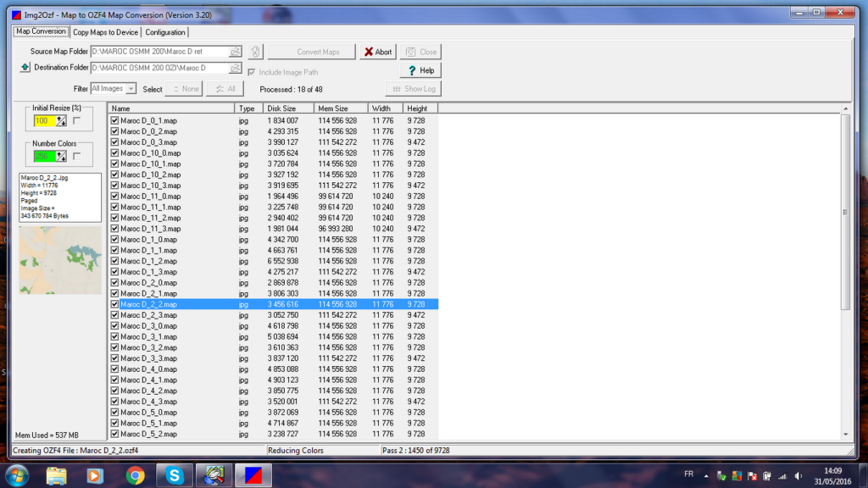Viewport: 868px width, 488px height.
Task: Switch to Map Conversion tab
Action: (x=41, y=31)
